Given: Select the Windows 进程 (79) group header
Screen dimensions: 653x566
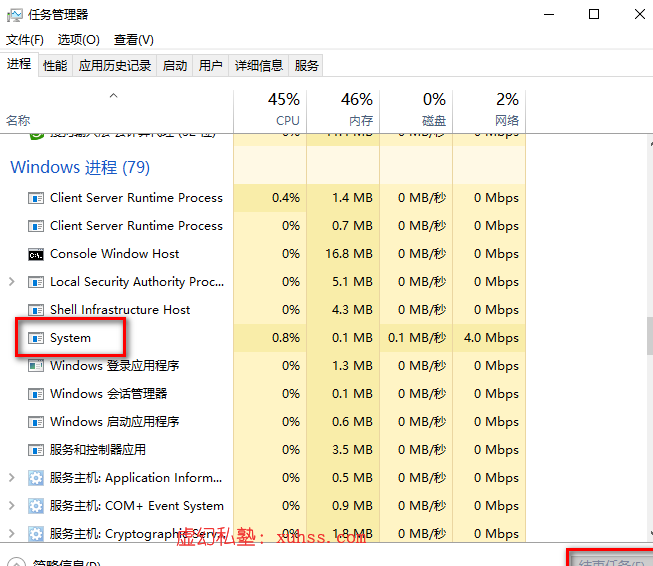Looking at the screenshot, I should pos(80,167).
